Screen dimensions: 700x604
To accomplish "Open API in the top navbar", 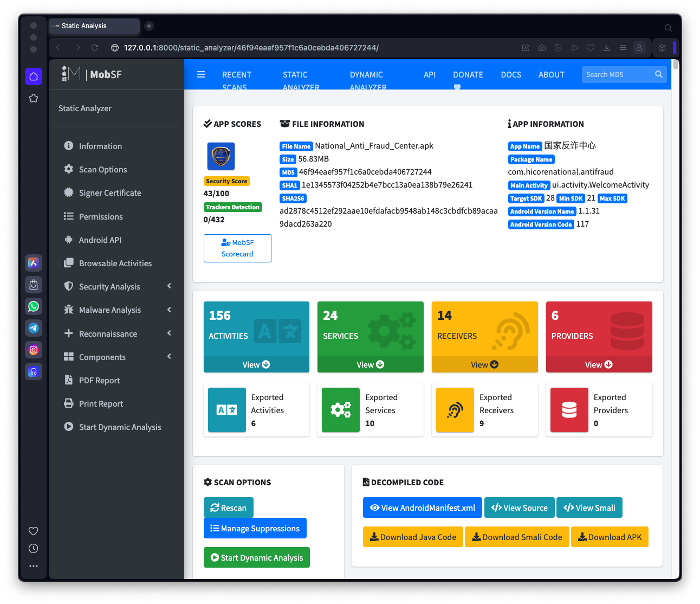I will (x=430, y=74).
